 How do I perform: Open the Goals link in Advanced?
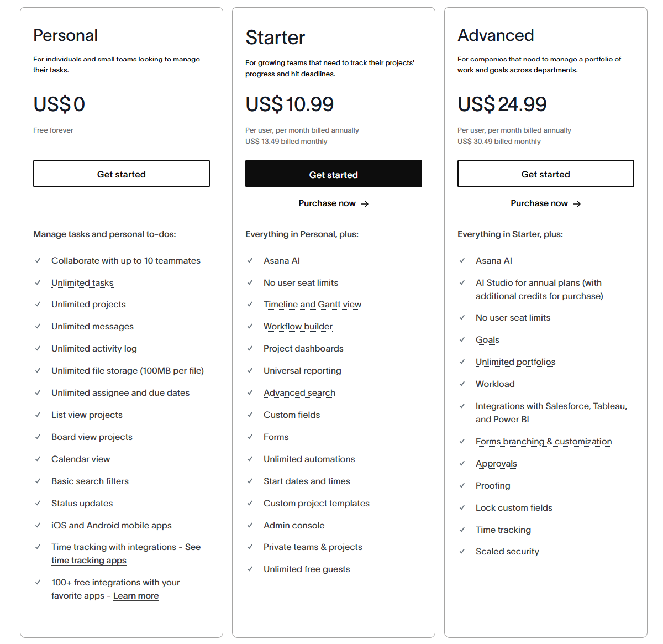click(x=487, y=339)
